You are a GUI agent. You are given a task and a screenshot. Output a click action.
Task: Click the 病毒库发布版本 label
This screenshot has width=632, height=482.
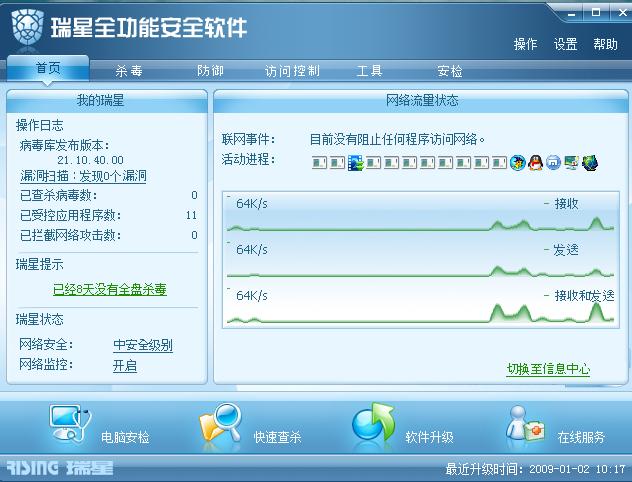[x=64, y=145]
